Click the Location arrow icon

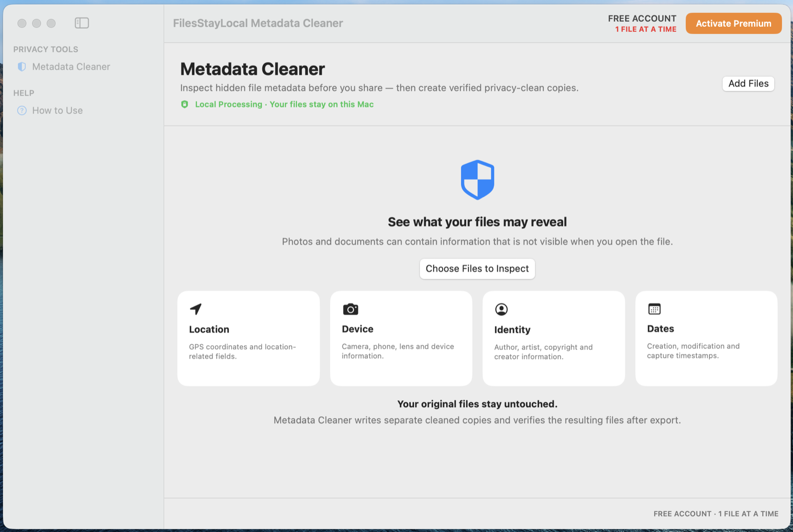point(196,309)
